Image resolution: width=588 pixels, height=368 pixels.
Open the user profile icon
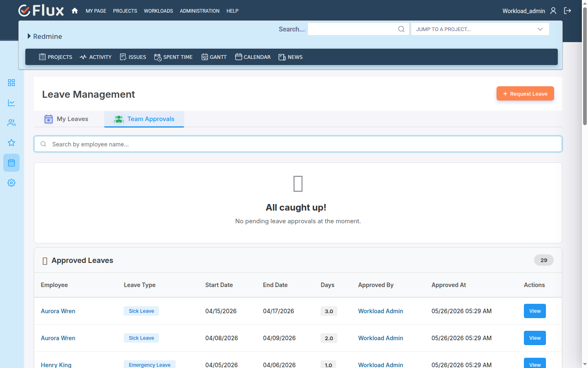click(553, 11)
